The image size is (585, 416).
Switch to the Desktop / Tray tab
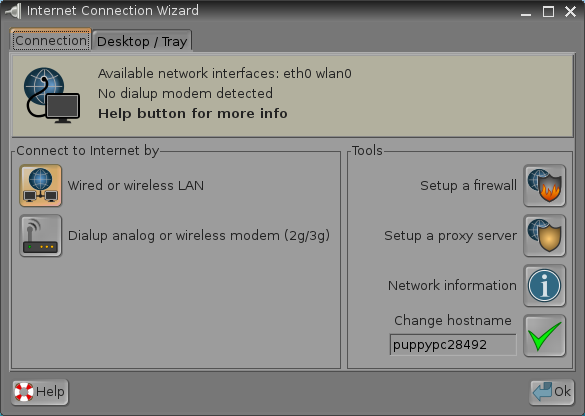(142, 41)
